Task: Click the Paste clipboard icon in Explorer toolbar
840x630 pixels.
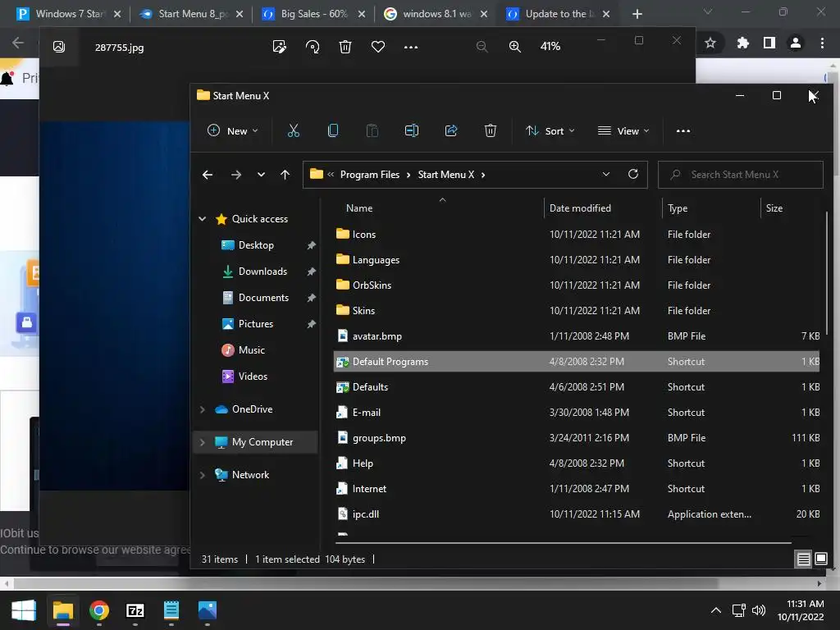Action: pyautogui.click(x=372, y=130)
